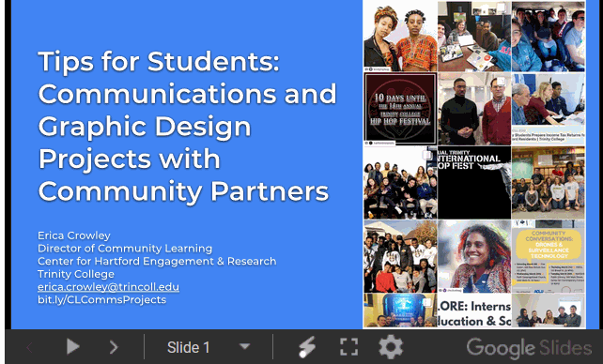603x364 pixels.
Task: Click the students in a van photo
Action: point(549,36)
